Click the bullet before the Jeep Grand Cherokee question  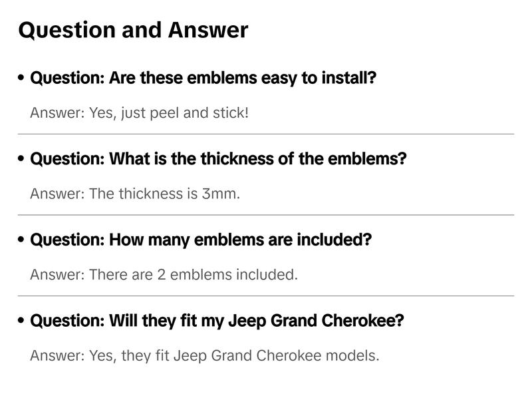[x=22, y=321]
